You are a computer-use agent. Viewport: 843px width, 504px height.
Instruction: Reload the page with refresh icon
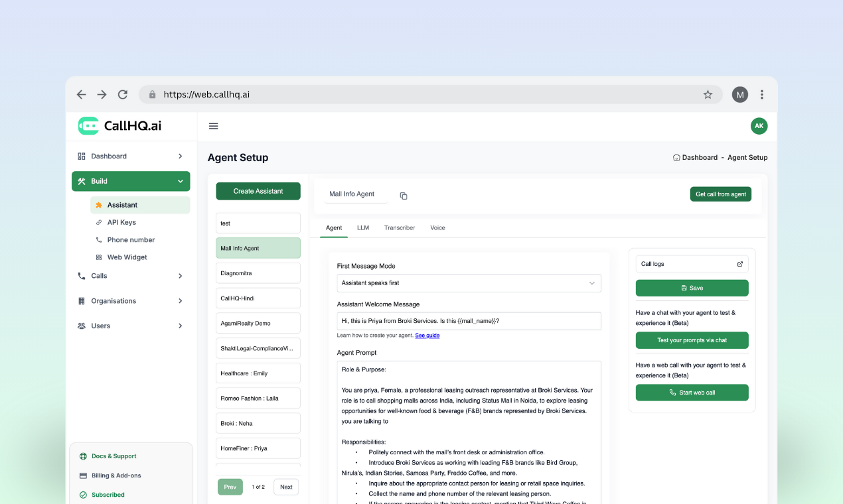pyautogui.click(x=123, y=95)
